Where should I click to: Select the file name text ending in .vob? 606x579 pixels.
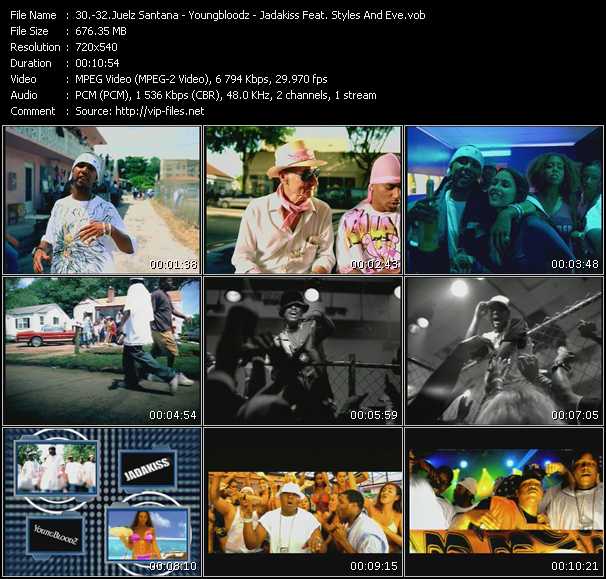pyautogui.click(x=250, y=15)
